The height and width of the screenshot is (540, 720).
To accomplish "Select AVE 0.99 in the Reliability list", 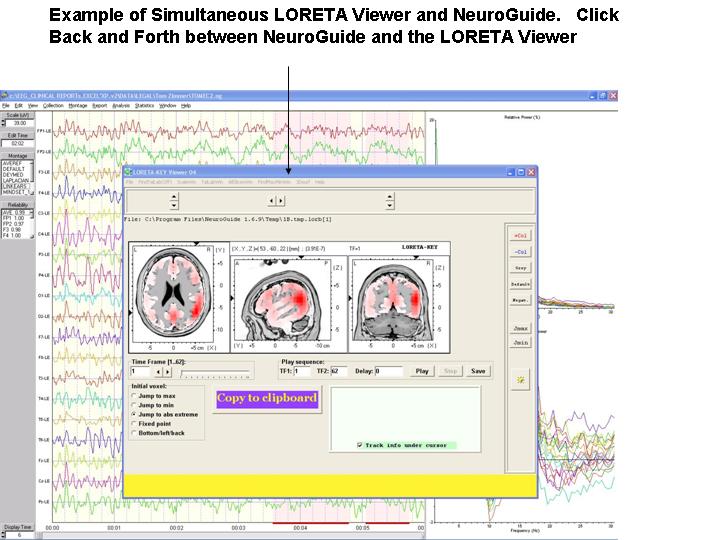I will coord(15,213).
